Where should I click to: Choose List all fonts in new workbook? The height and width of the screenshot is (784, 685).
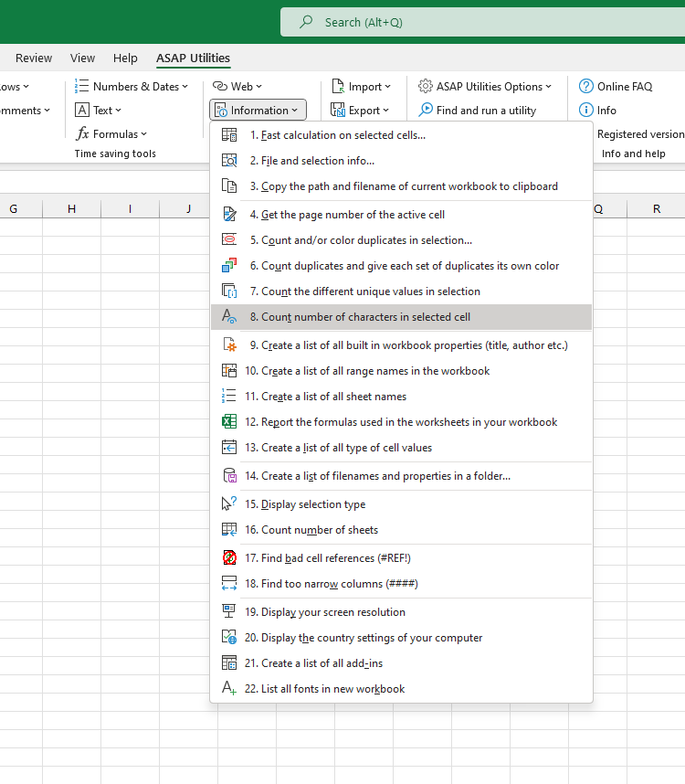(x=401, y=688)
